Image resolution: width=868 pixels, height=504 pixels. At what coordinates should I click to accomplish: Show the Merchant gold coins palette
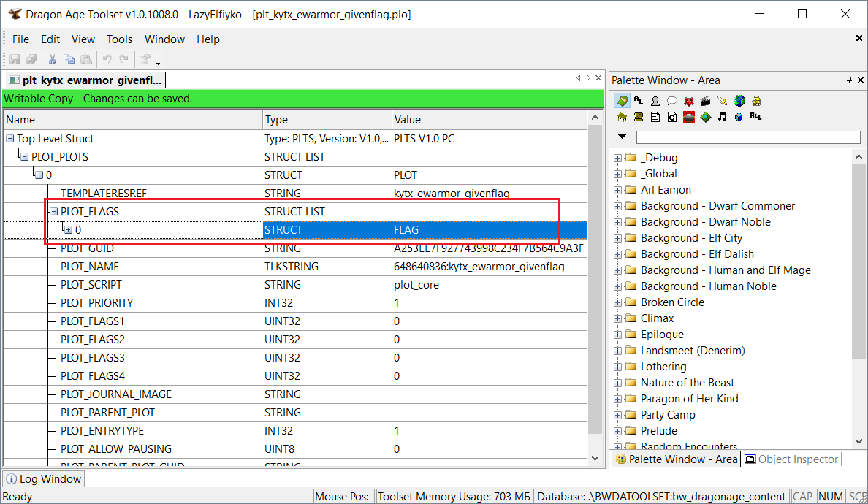point(756,101)
